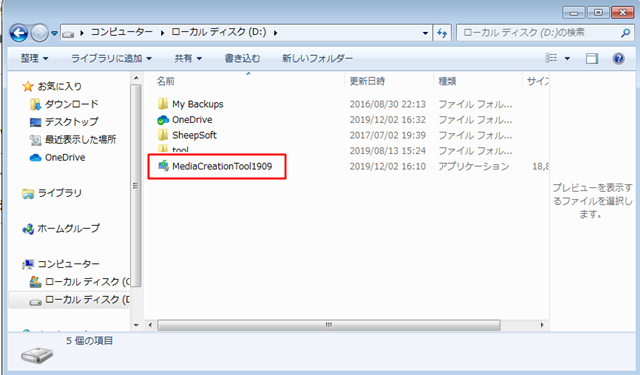640x375 pixels.
Task: Open ホームグループ in navigation pane
Action: click(x=69, y=229)
